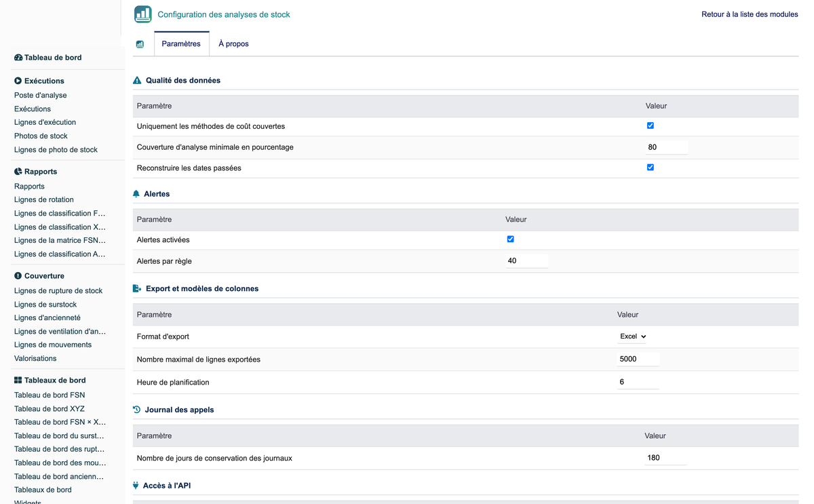Screen dimensions: 814x504
Task: Click the Tableaux de bord grid icon
Action: click(18, 381)
